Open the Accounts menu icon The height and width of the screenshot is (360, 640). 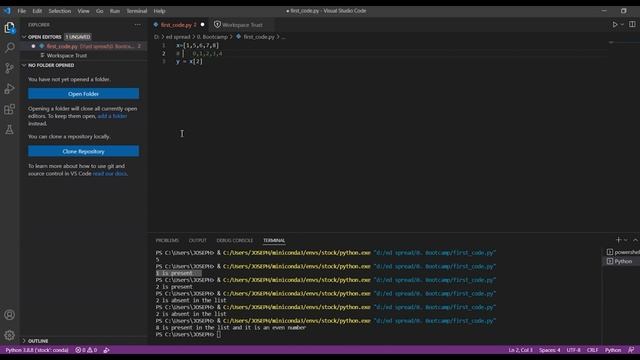click(9, 315)
